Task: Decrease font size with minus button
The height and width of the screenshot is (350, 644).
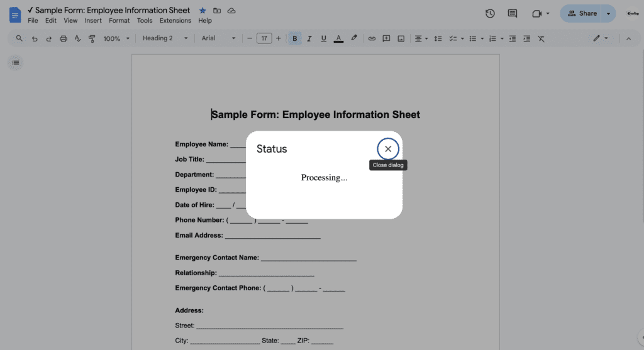Action: (249, 38)
